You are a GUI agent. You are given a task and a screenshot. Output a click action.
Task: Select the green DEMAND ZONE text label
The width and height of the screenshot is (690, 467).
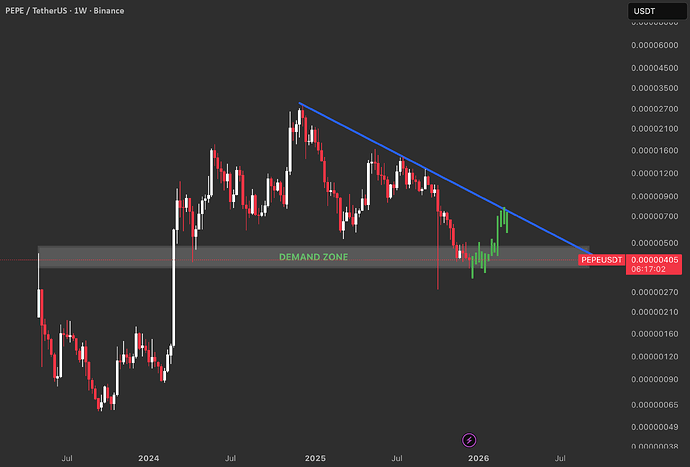[313, 257]
